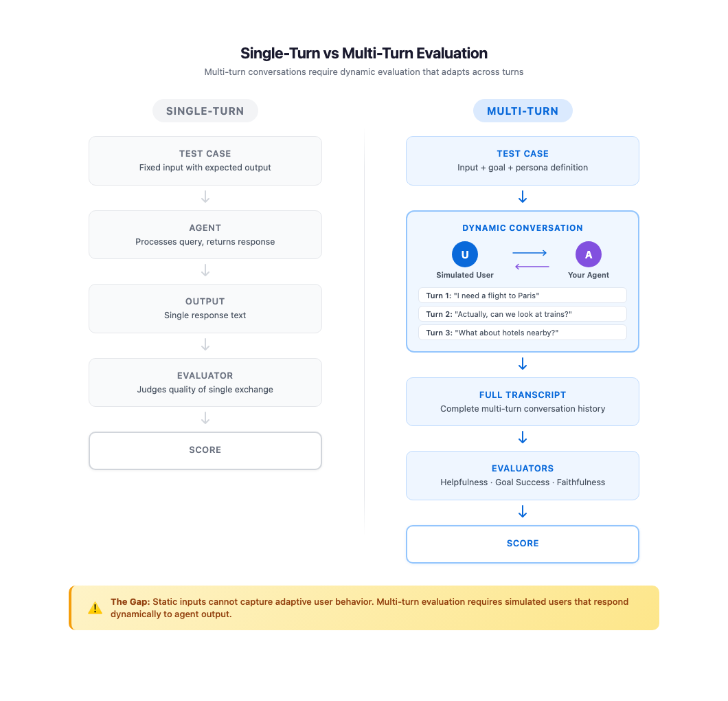Click the EVALUATORS box listing Helpfulness

(523, 475)
